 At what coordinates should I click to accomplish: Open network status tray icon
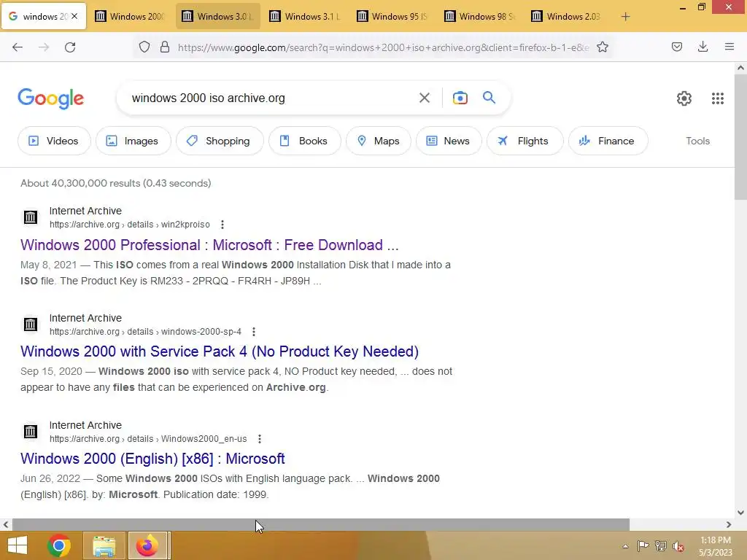[x=661, y=545]
